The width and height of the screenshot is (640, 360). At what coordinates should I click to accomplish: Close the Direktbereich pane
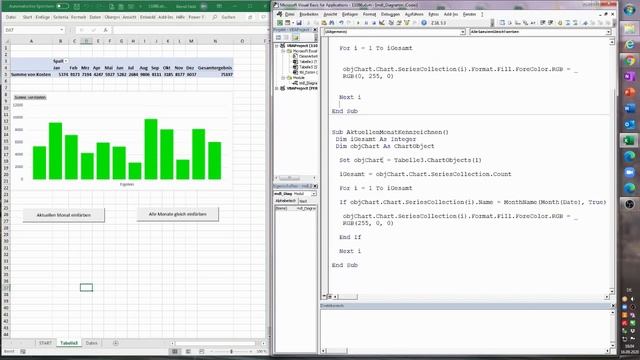click(x=613, y=305)
